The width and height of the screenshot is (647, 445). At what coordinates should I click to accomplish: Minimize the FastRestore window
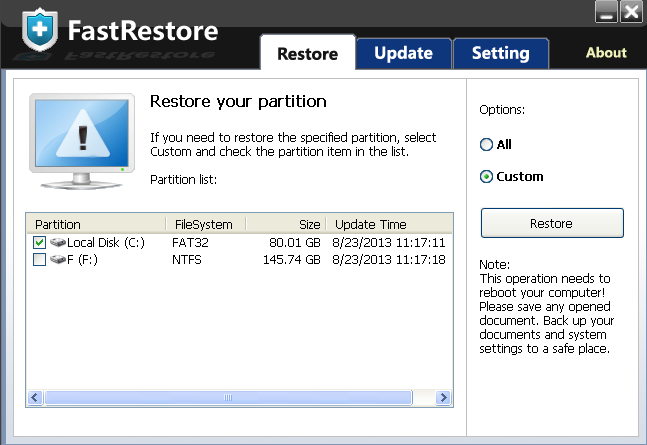coord(607,12)
